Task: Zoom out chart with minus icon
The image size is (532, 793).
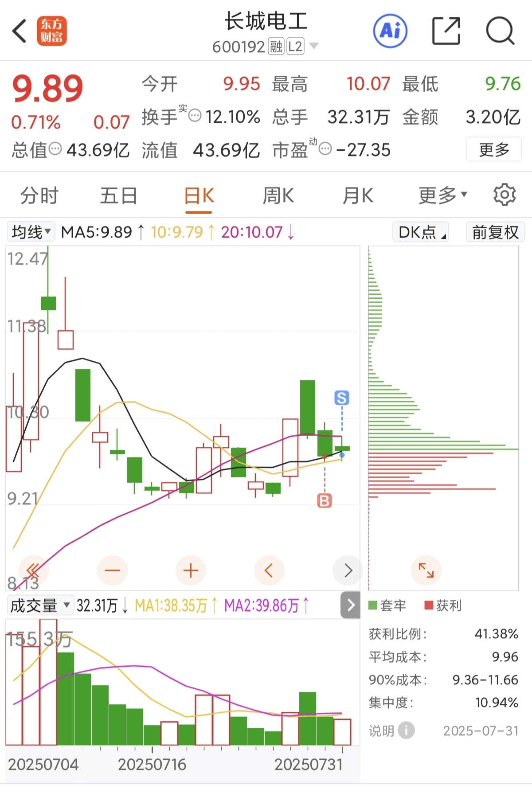Action: pyautogui.click(x=112, y=570)
